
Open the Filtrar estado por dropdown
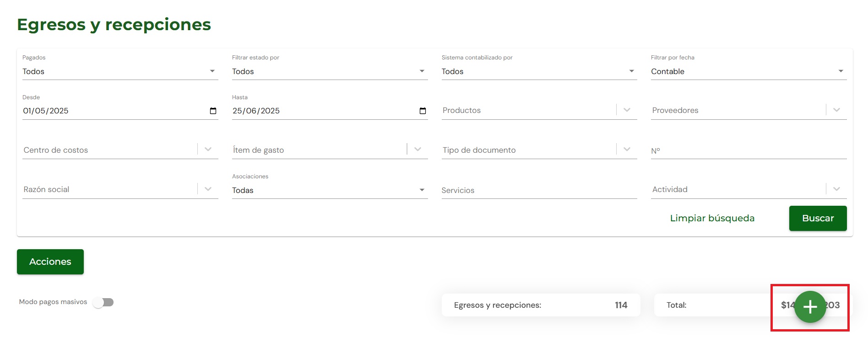(x=330, y=71)
